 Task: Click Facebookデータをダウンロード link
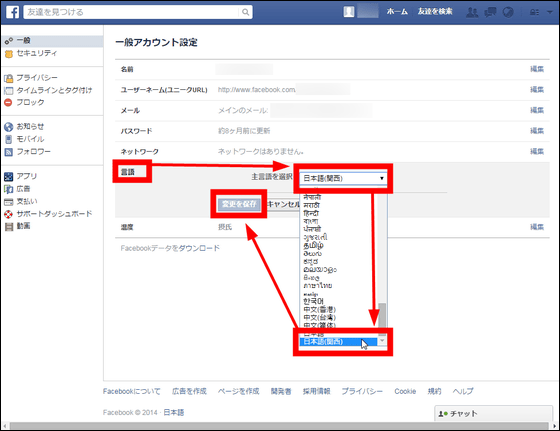pos(170,248)
